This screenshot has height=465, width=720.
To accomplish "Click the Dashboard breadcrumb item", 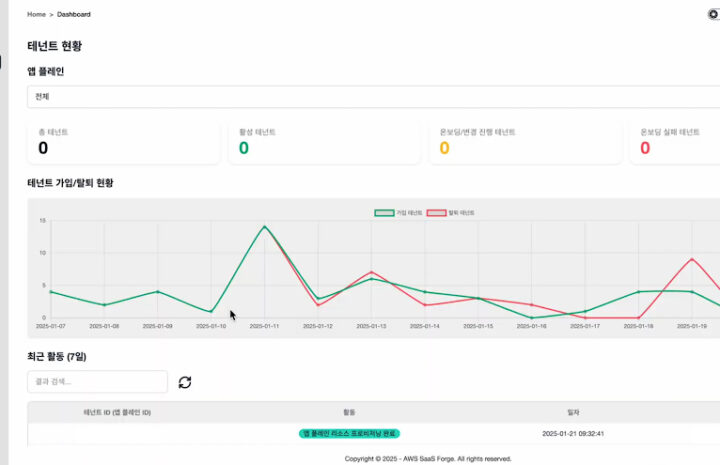I will (74, 14).
